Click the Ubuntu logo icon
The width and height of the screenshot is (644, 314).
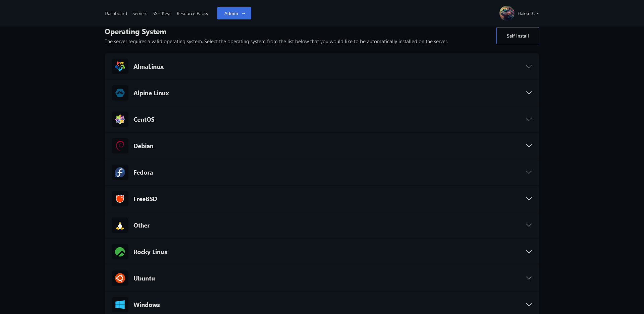tap(120, 278)
